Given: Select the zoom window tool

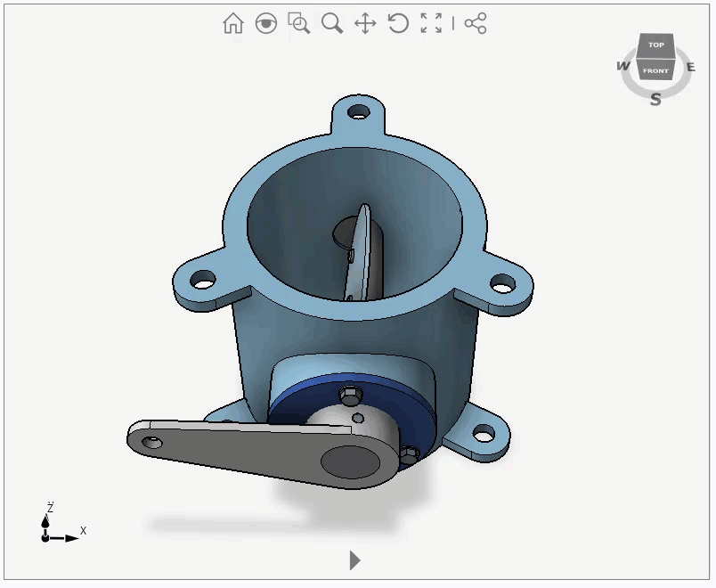Looking at the screenshot, I should [299, 23].
